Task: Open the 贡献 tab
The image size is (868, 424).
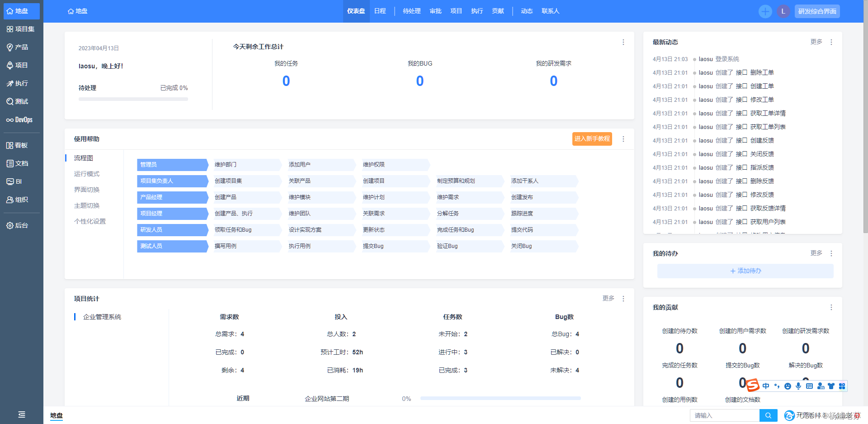Action: pyautogui.click(x=498, y=11)
